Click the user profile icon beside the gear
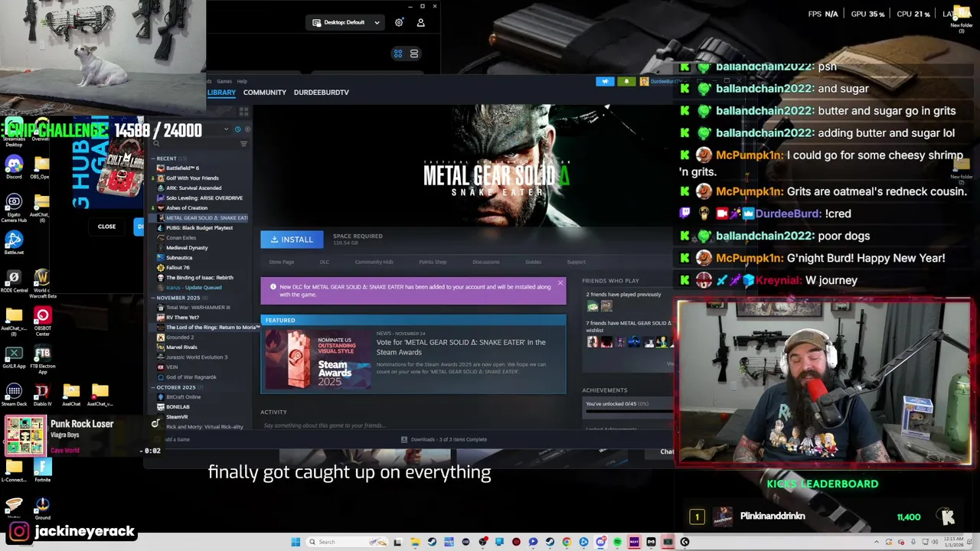 (x=420, y=23)
